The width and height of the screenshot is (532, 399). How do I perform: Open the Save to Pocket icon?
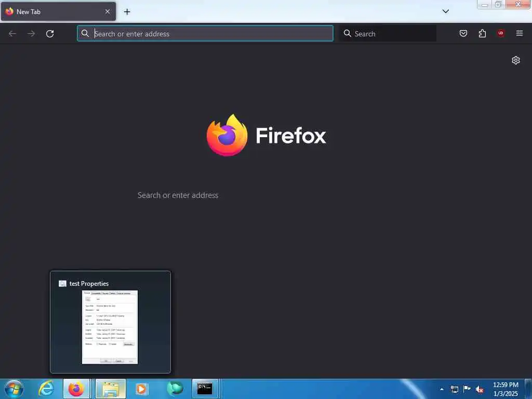coord(463,33)
